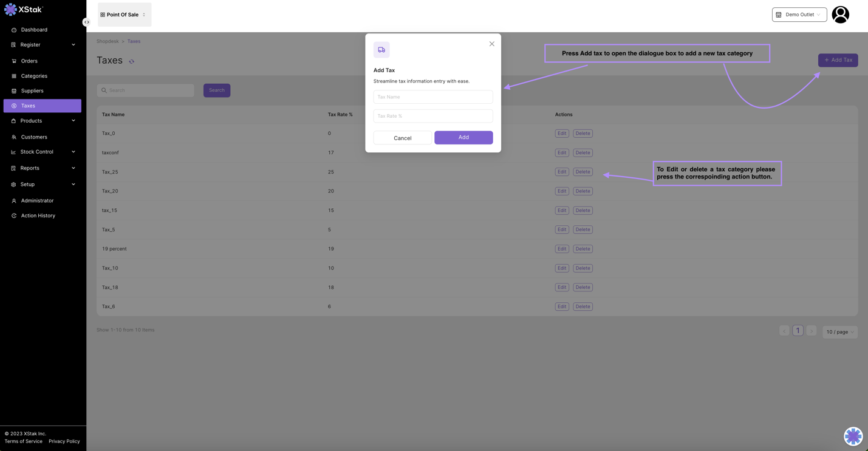Viewport: 868px width, 451px height.
Task: Cancel the Add Tax dialog
Action: (402, 138)
